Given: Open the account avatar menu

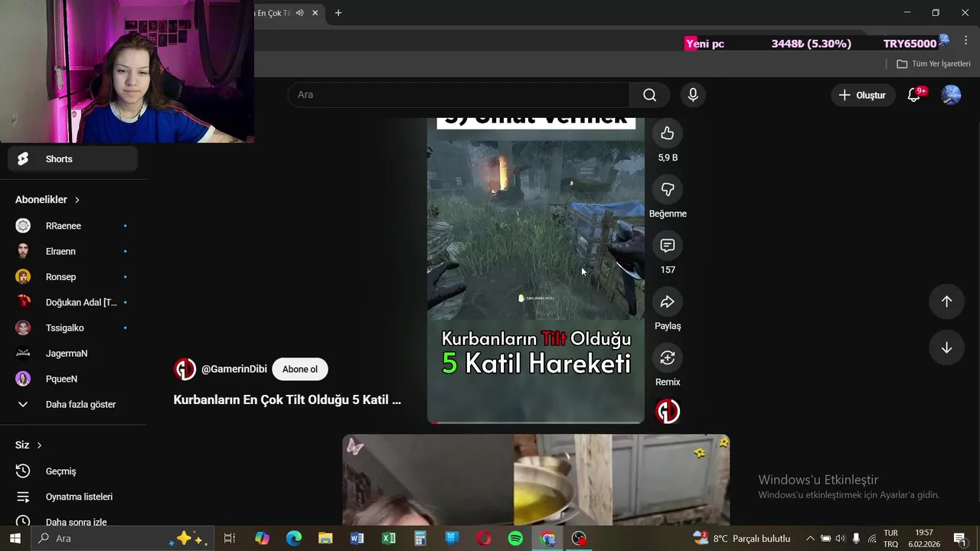Looking at the screenshot, I should 951,95.
